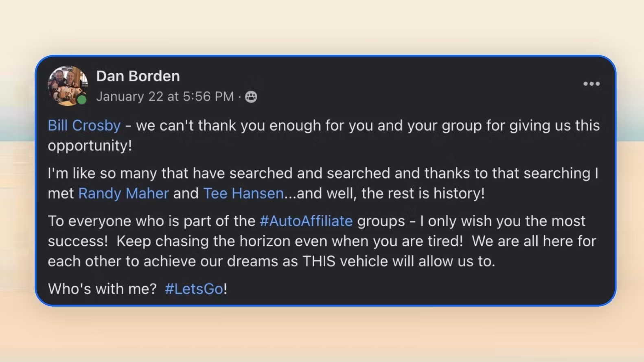
Task: Click the "Who's with me?" text
Action: coord(102,289)
